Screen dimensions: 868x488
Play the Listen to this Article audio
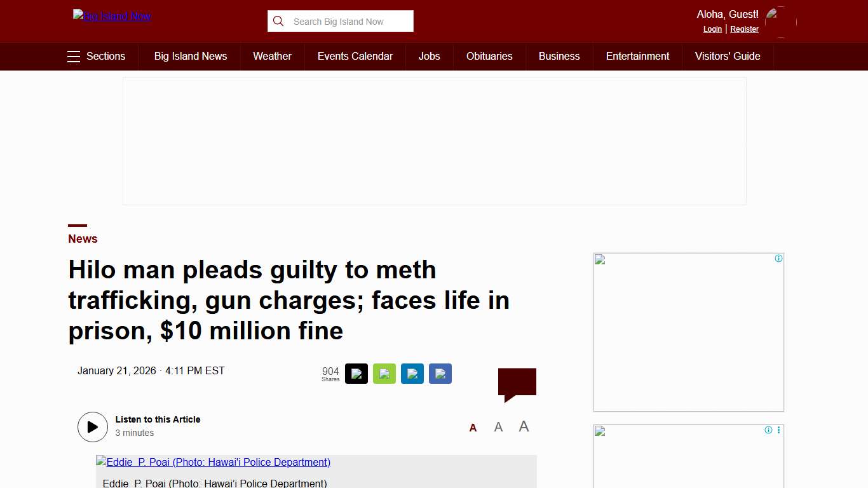pos(93,427)
